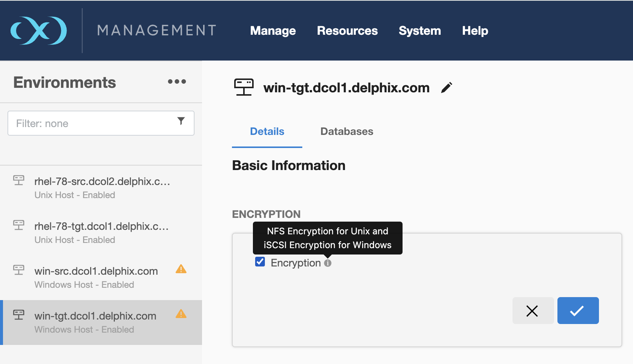Image resolution: width=633 pixels, height=364 pixels.
Task: Click warning triangle beside win-src.dcol1.delphix.com
Action: pyautogui.click(x=181, y=269)
